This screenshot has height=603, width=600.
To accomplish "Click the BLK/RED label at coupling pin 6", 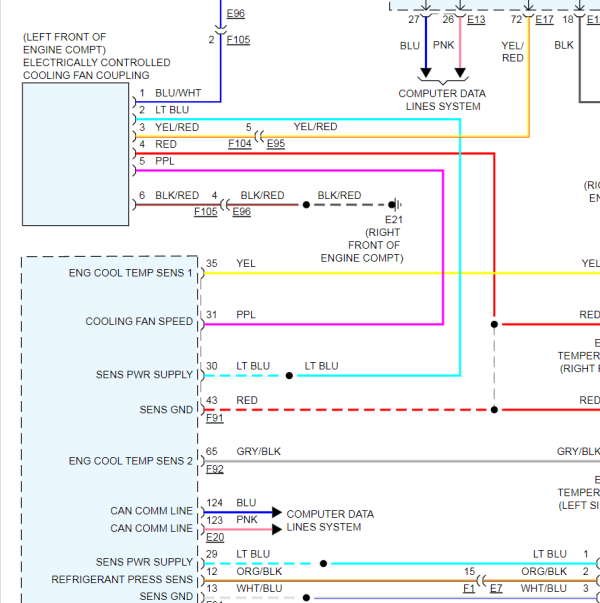I will [x=177, y=195].
